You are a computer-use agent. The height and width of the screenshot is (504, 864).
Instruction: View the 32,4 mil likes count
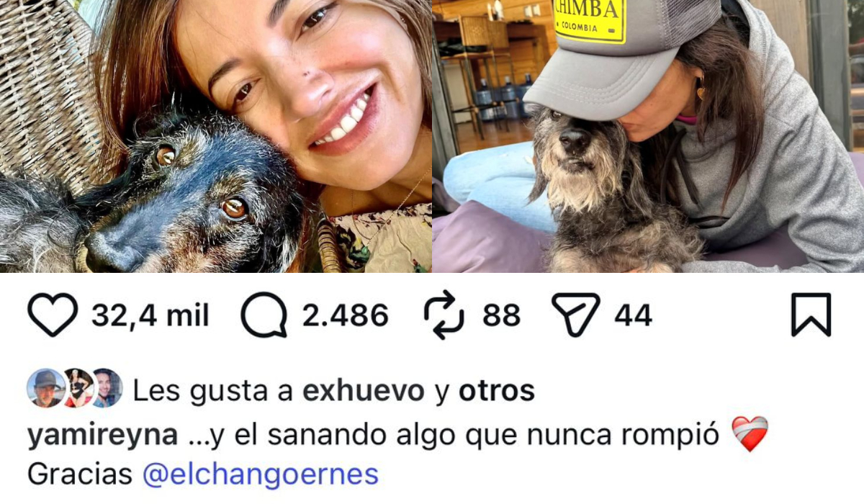point(150,316)
